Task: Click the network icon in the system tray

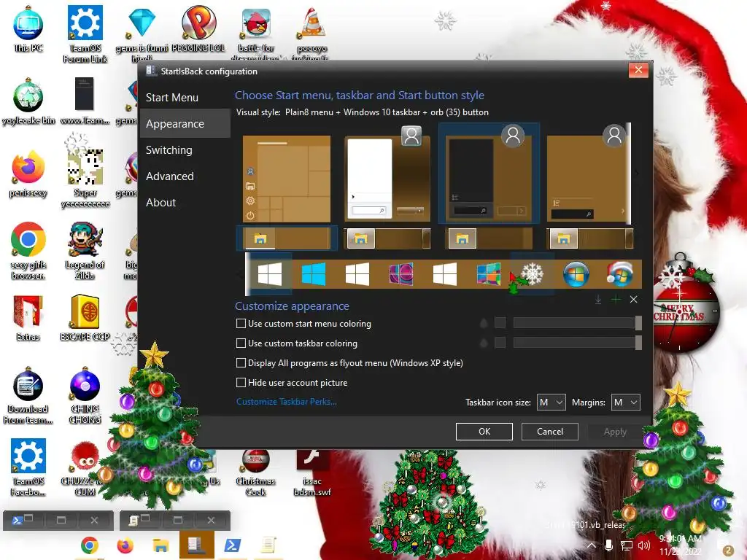Action: tap(626, 545)
